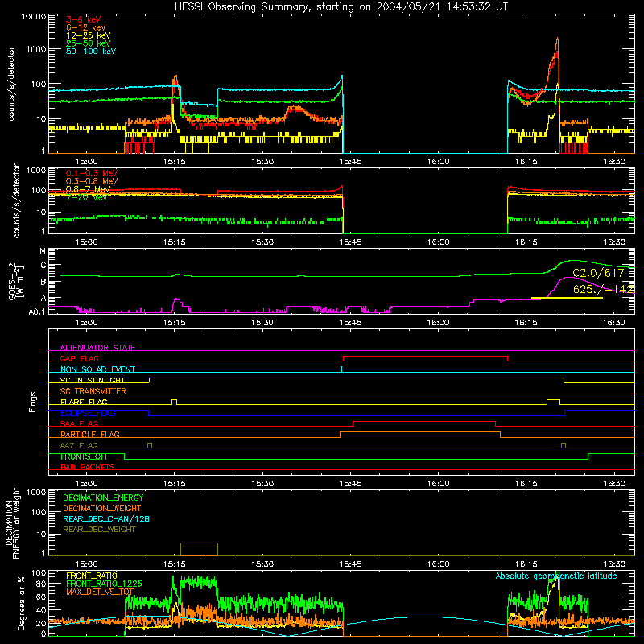Select the DECIMATION_WEIGHT legend label

(x=102, y=508)
